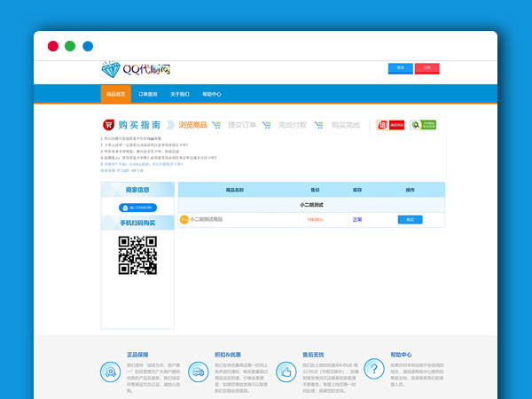Select 帮助中心 in the navigation bar
This screenshot has width=532, height=399.
coord(211,94)
